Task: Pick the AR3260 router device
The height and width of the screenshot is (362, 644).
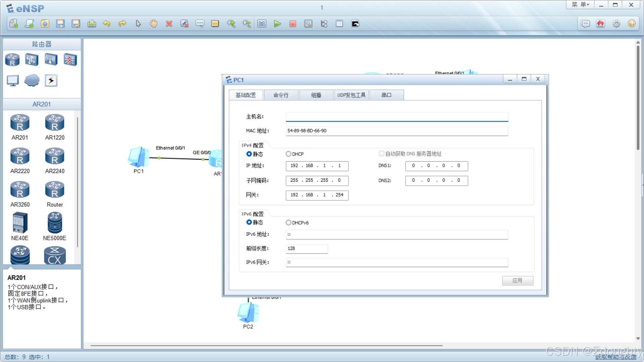Action: (20, 194)
